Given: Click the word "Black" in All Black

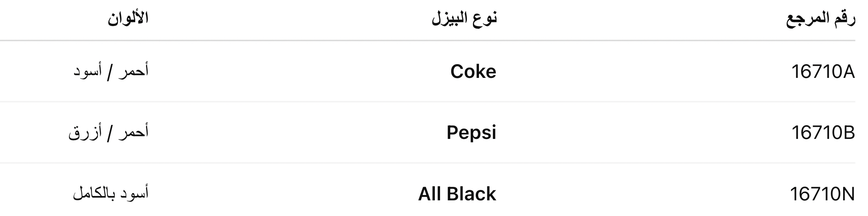Looking at the screenshot, I should click(x=471, y=194).
